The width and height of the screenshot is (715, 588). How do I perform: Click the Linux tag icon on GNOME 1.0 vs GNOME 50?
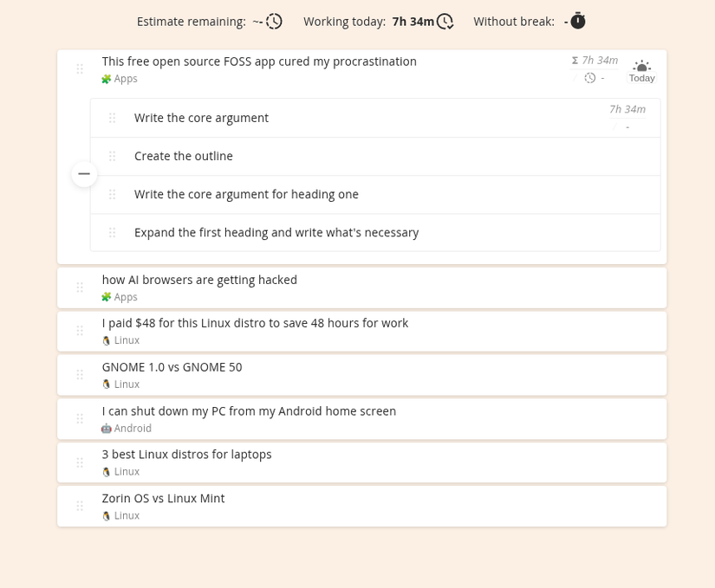pos(107,384)
